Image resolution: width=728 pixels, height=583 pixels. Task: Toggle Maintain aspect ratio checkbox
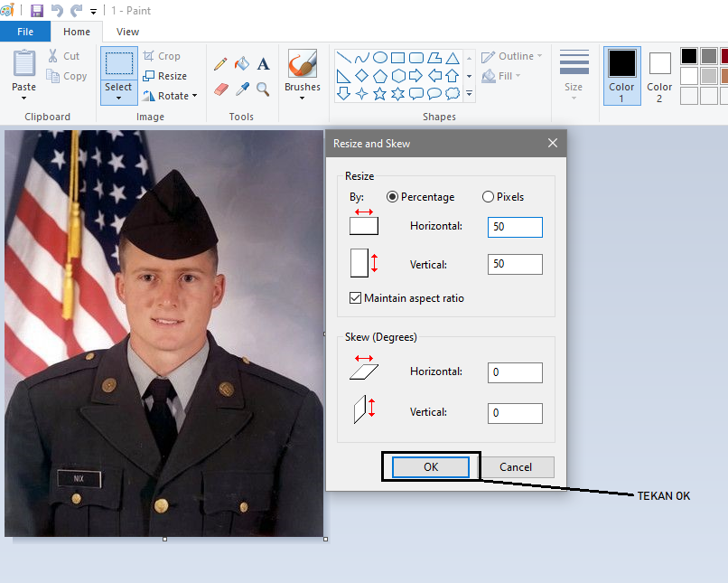(355, 298)
